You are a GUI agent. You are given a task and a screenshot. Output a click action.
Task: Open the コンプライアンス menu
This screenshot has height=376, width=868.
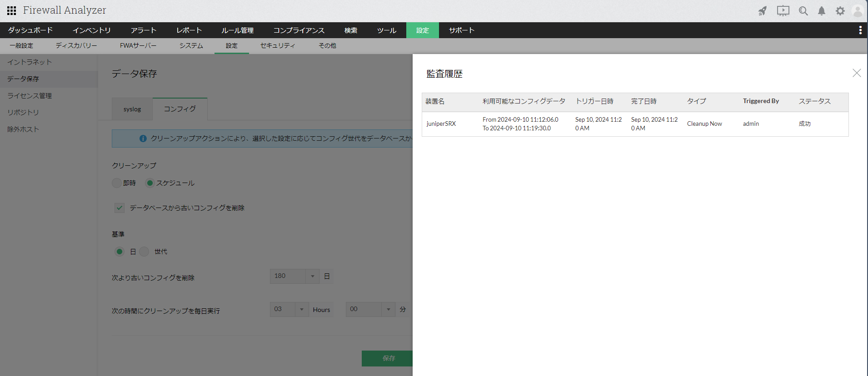[299, 30]
